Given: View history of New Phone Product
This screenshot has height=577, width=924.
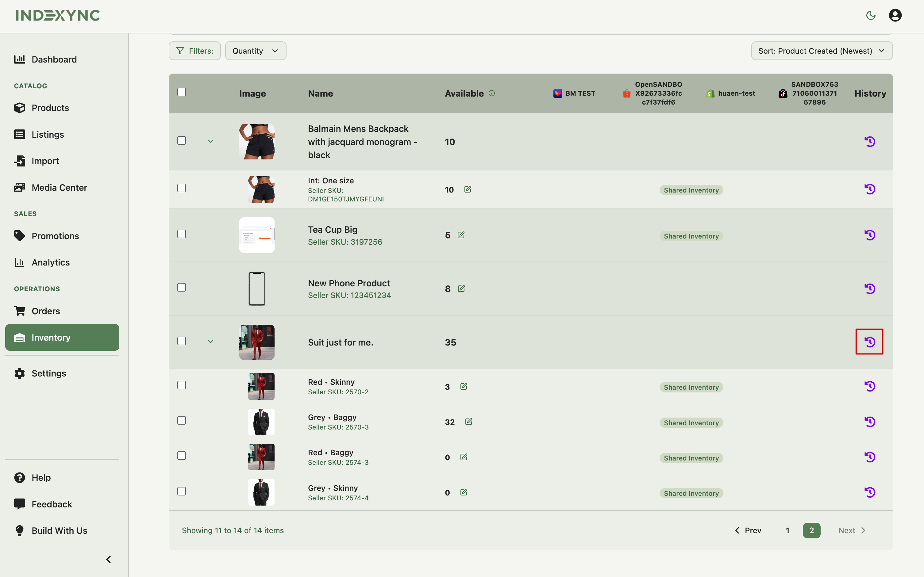Looking at the screenshot, I should tap(869, 288).
